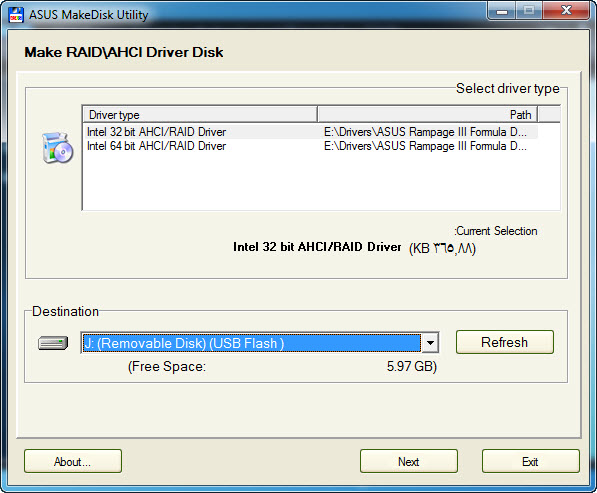This screenshot has height=493, width=597.
Task: Proceed with the Next button
Action: pos(409,461)
